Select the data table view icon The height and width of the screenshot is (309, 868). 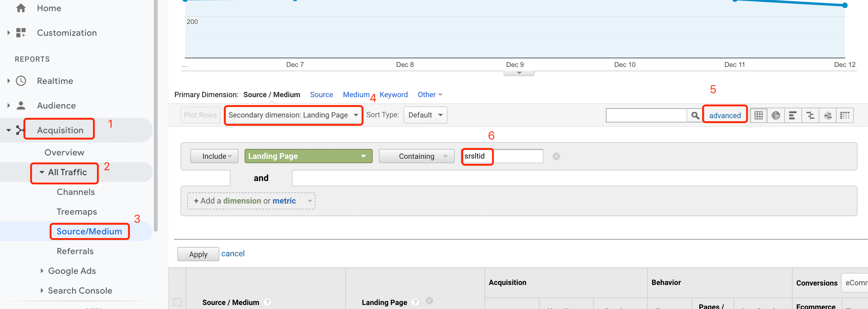click(758, 115)
